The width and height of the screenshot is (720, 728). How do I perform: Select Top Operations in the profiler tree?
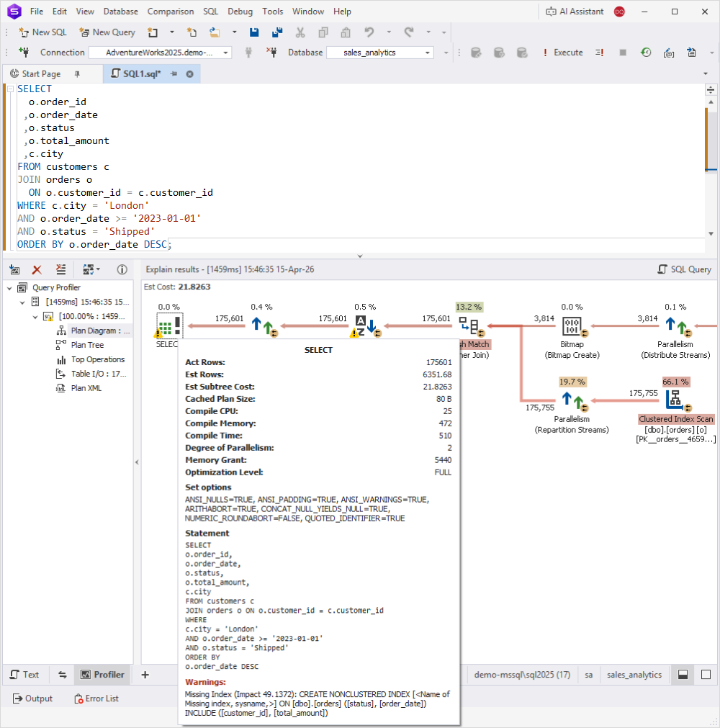tap(91, 359)
